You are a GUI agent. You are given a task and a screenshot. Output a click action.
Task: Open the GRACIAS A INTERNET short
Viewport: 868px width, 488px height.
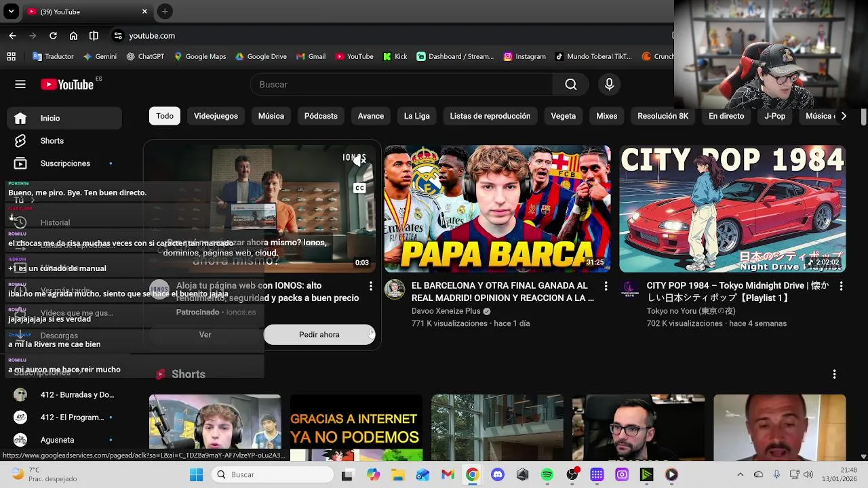coord(356,428)
